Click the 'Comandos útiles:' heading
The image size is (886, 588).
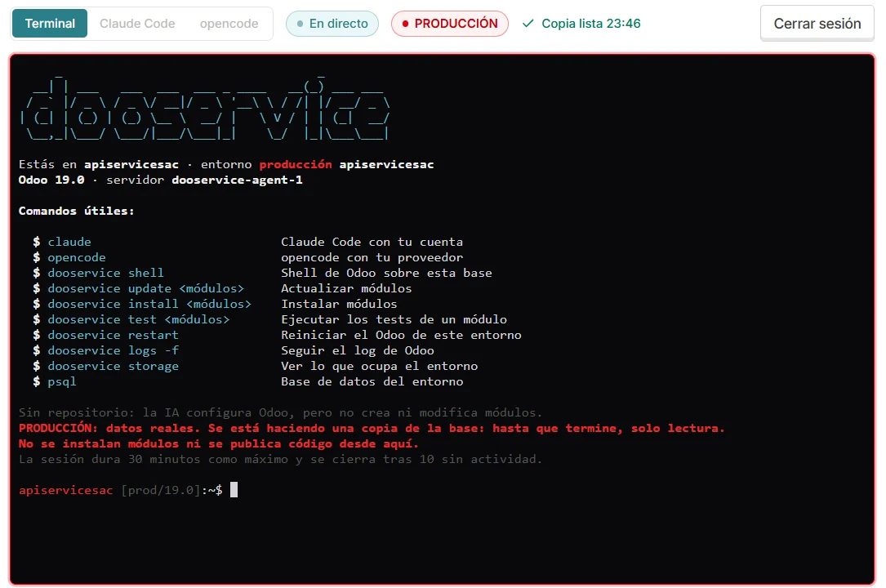click(76, 211)
